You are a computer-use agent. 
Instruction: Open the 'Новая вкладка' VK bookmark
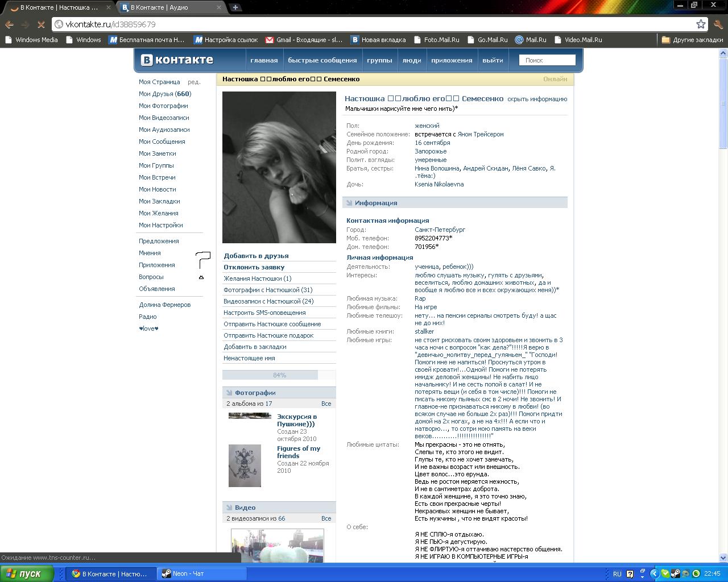[378, 40]
